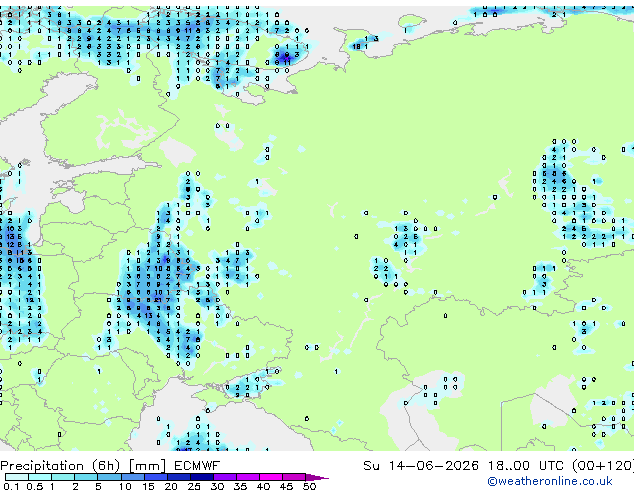Click the 10–15 mm legend swatch
The height and width of the screenshot is (490, 634).
click(132, 477)
